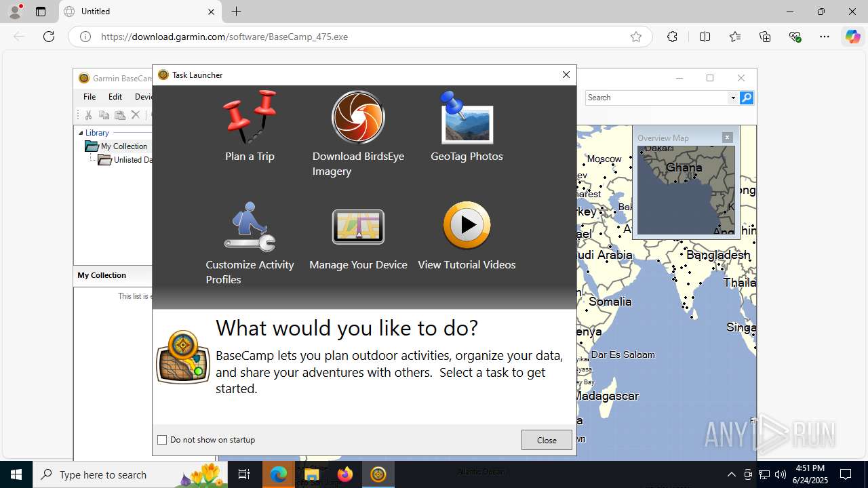Screen dimensions: 868x488
Task: Open the Edit menu in BaseCamp
Action: click(115, 97)
